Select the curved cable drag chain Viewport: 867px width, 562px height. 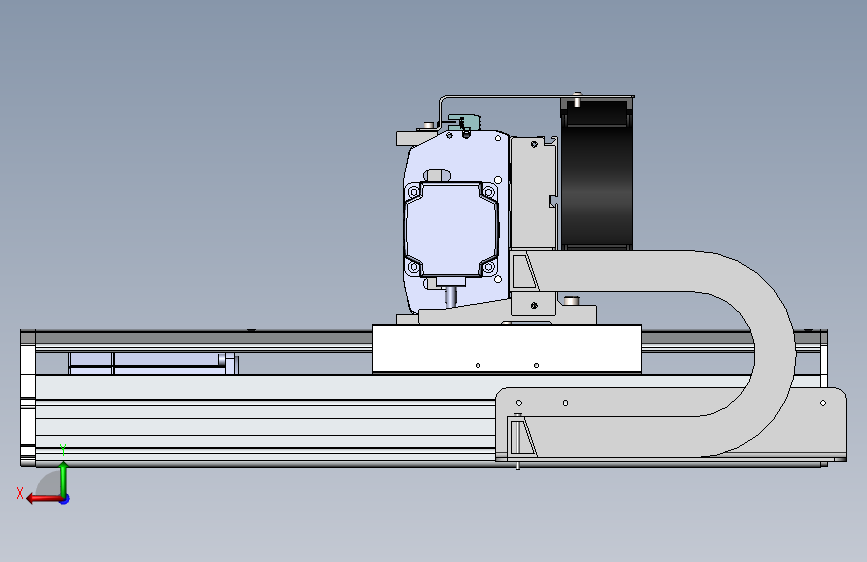point(774,354)
